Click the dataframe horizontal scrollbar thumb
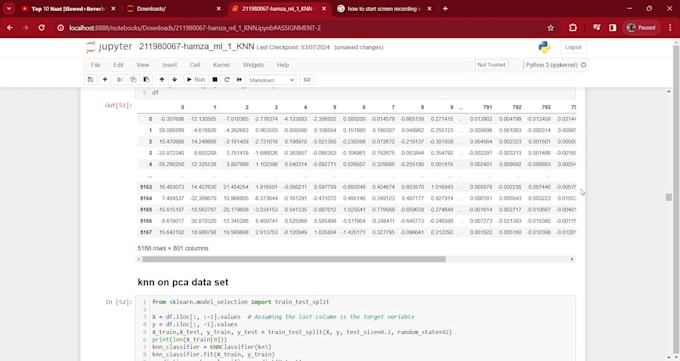 294,259
